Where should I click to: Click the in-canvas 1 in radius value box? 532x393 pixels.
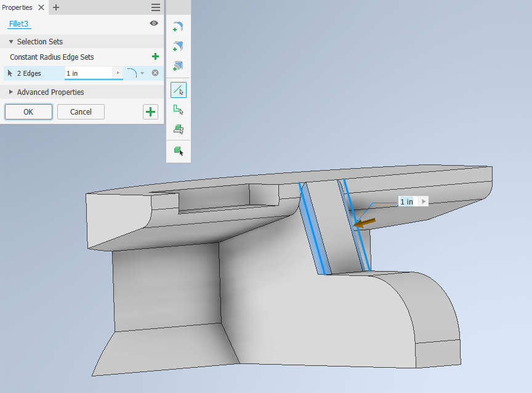(x=408, y=201)
